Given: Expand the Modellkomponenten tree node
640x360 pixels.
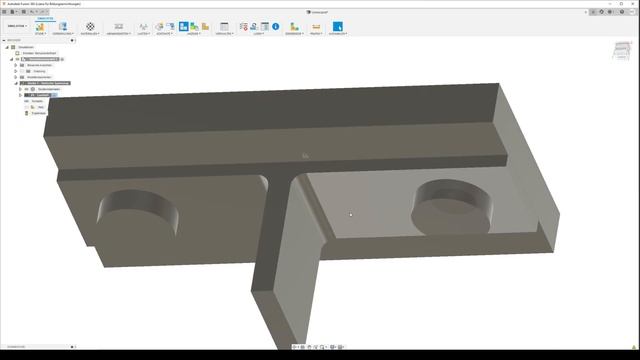Looking at the screenshot, I should tap(16, 77).
